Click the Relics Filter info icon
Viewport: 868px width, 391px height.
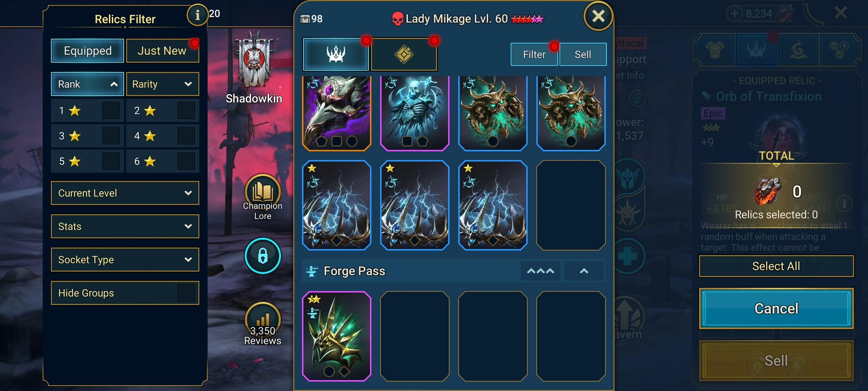(x=197, y=15)
